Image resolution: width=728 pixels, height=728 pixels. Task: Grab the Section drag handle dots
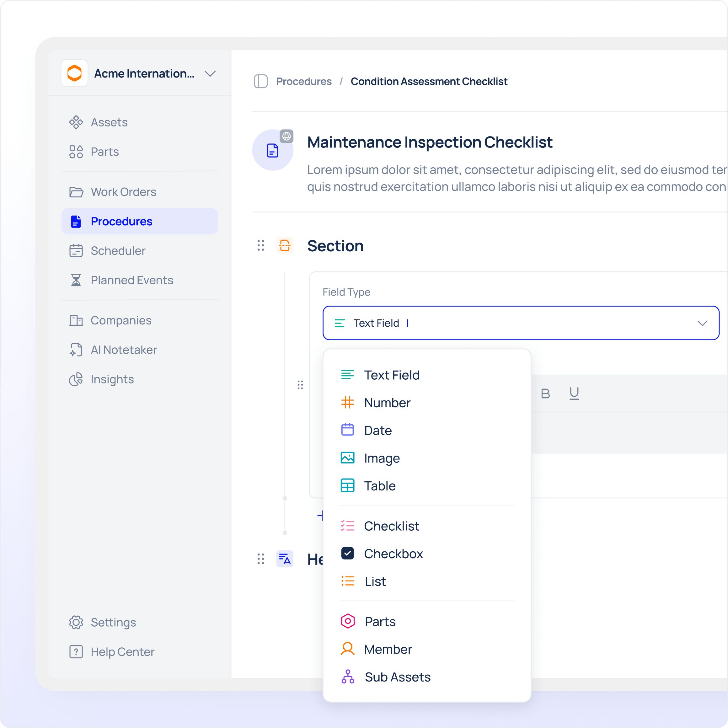point(260,246)
